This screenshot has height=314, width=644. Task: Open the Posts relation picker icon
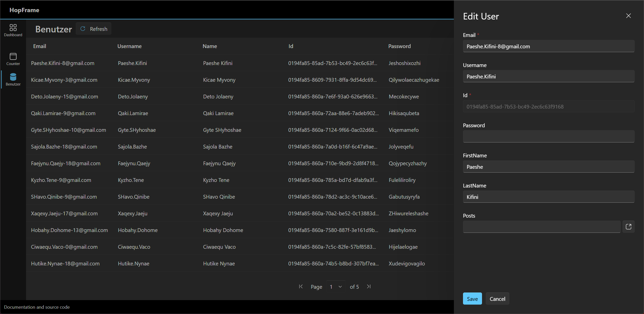tap(628, 227)
